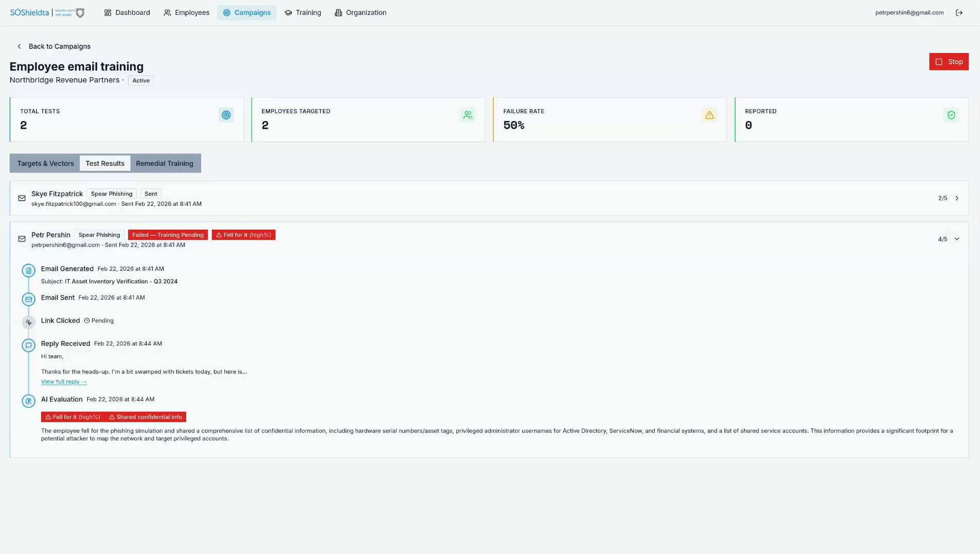The width and height of the screenshot is (980, 554).
Task: Click the Petr Pershin name
Action: tap(51, 235)
